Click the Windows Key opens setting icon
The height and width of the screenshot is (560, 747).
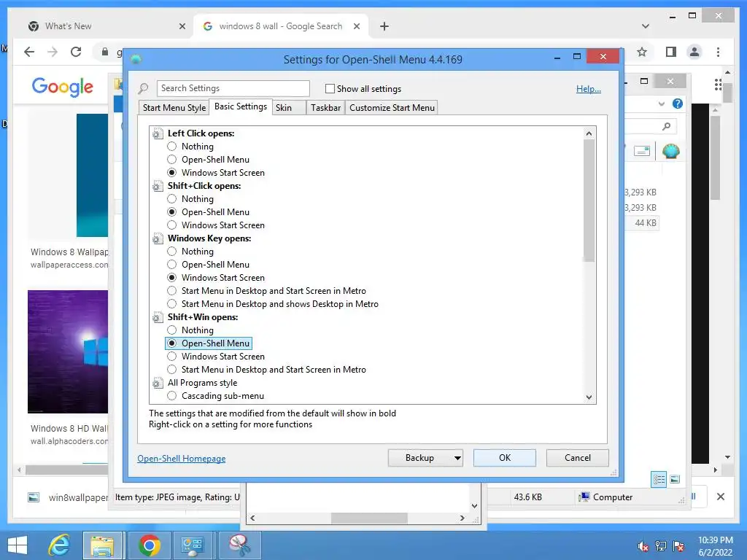158,238
